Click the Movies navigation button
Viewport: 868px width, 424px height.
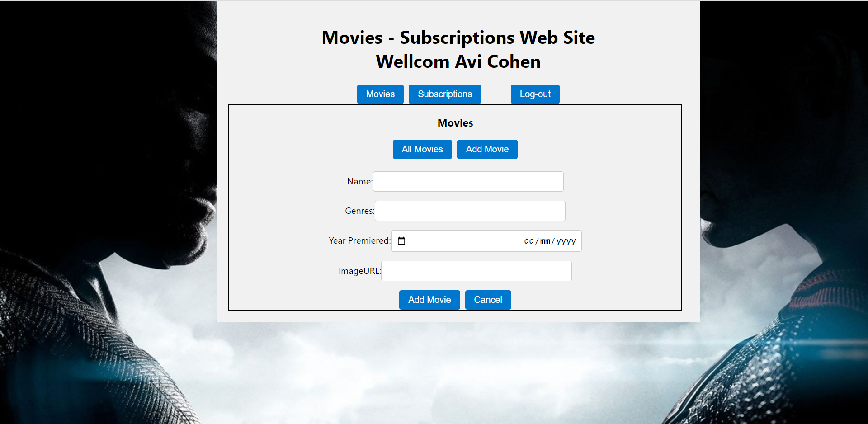coord(380,94)
